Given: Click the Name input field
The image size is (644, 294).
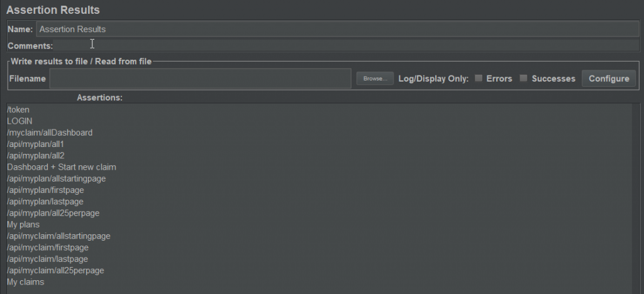Looking at the screenshot, I should (338, 29).
